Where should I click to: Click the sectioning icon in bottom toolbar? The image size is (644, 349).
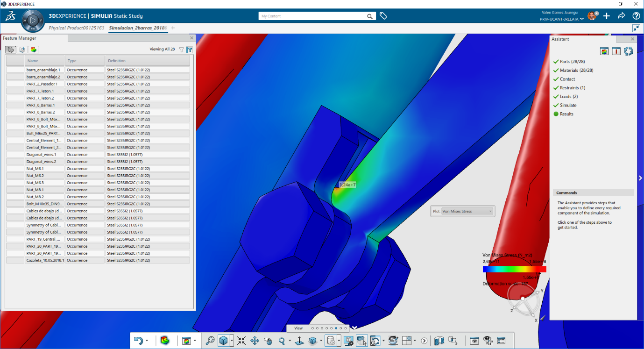439,341
